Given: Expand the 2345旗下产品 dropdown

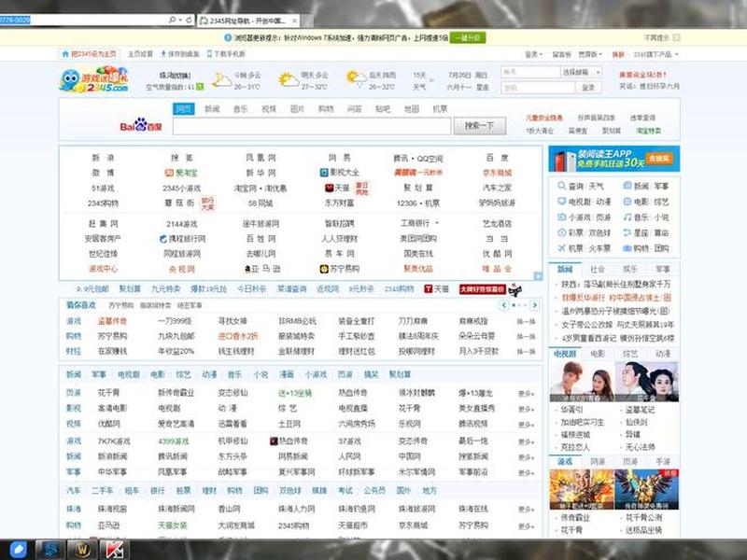Looking at the screenshot, I should tap(655, 54).
